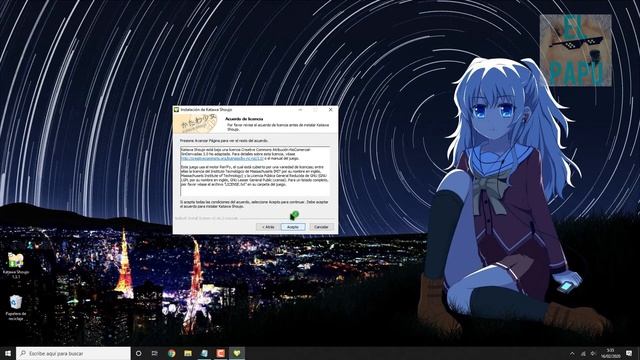The width and height of the screenshot is (640, 360).
Task: Click the blue document app taskbar icon
Action: point(204,353)
